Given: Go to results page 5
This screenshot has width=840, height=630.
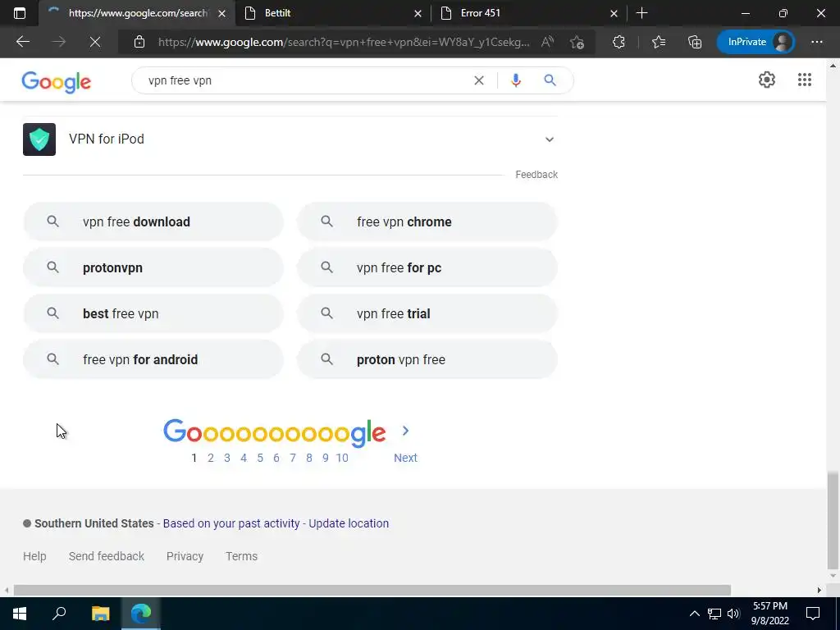Looking at the screenshot, I should [x=260, y=458].
